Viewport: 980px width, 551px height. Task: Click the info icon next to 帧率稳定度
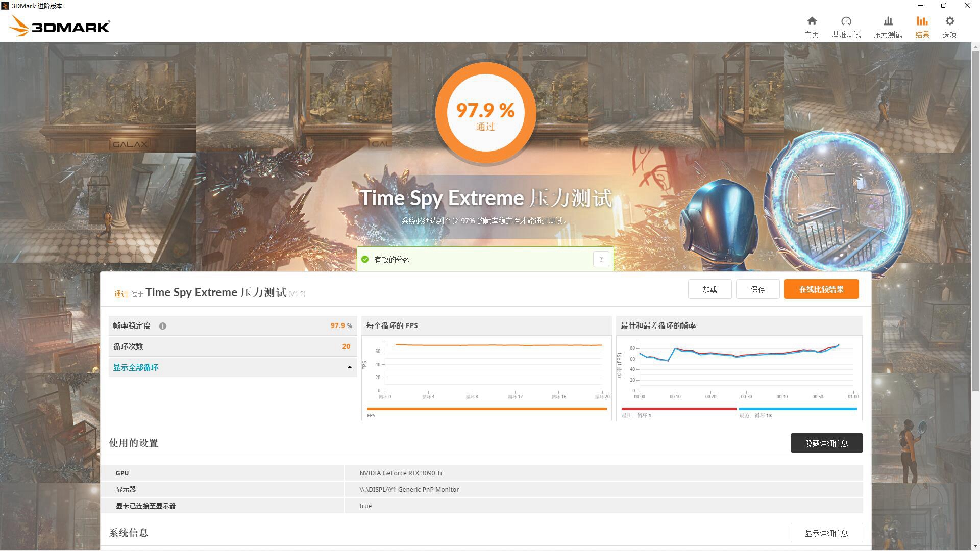pos(163,325)
